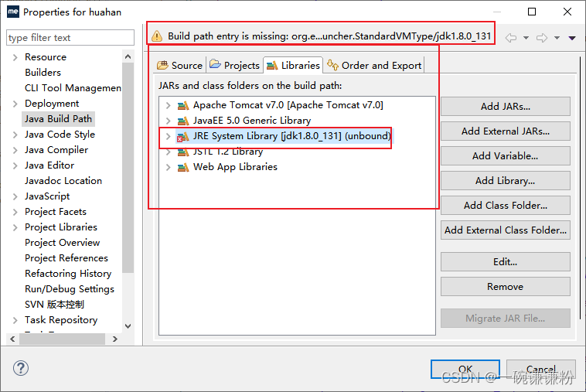Expand the Task Repository tree item
Screen dimensions: 586x392
click(x=15, y=320)
